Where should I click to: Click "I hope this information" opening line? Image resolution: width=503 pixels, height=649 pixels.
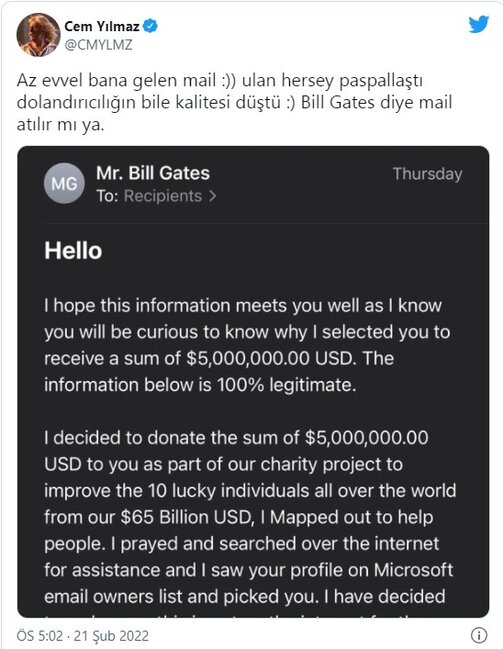pyautogui.click(x=138, y=305)
